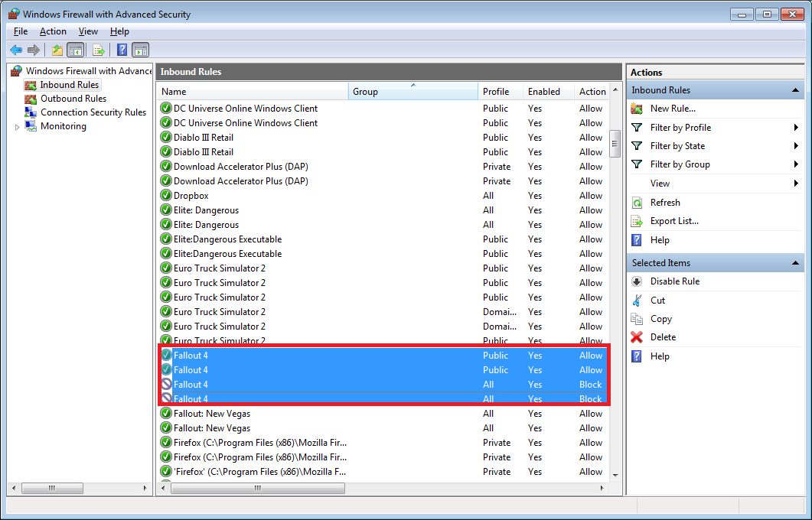Click the rules list horizontal scrollbar thumb
The image size is (812, 520).
pos(258,488)
